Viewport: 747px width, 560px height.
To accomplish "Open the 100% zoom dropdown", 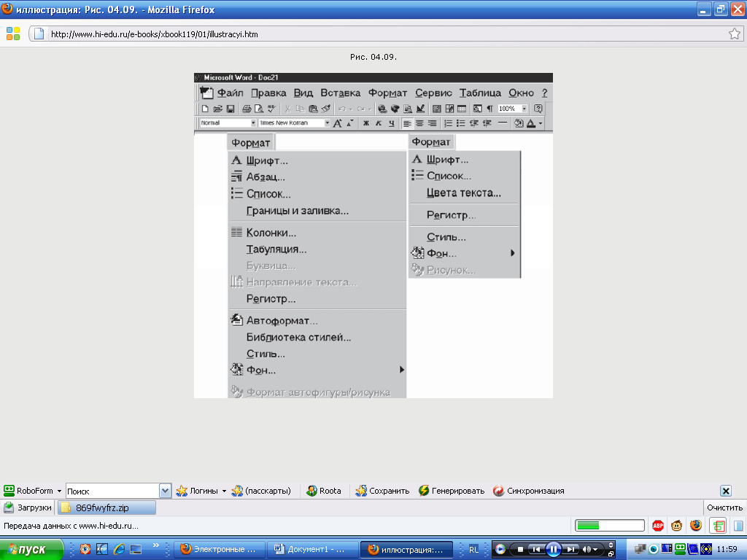I will click(524, 109).
